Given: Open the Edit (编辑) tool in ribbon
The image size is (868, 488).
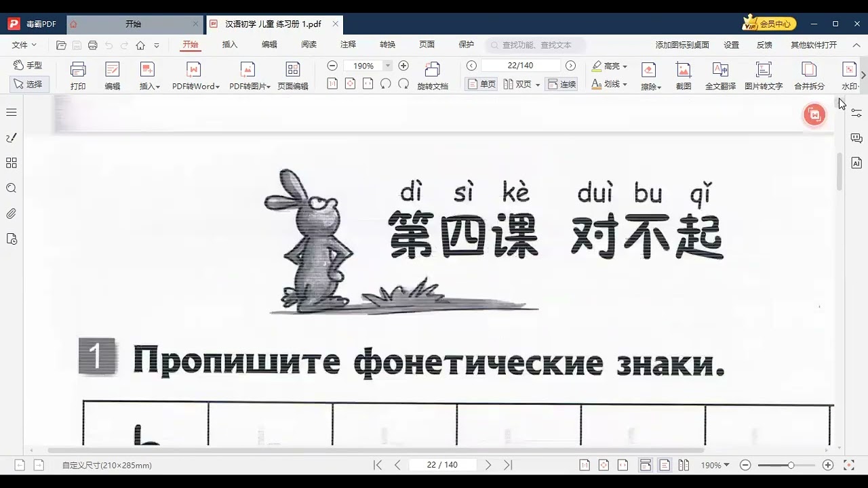Looking at the screenshot, I should click(113, 76).
